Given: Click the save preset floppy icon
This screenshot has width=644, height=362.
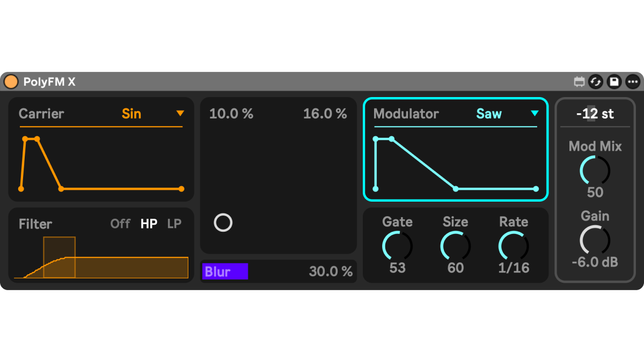Looking at the screenshot, I should (614, 82).
